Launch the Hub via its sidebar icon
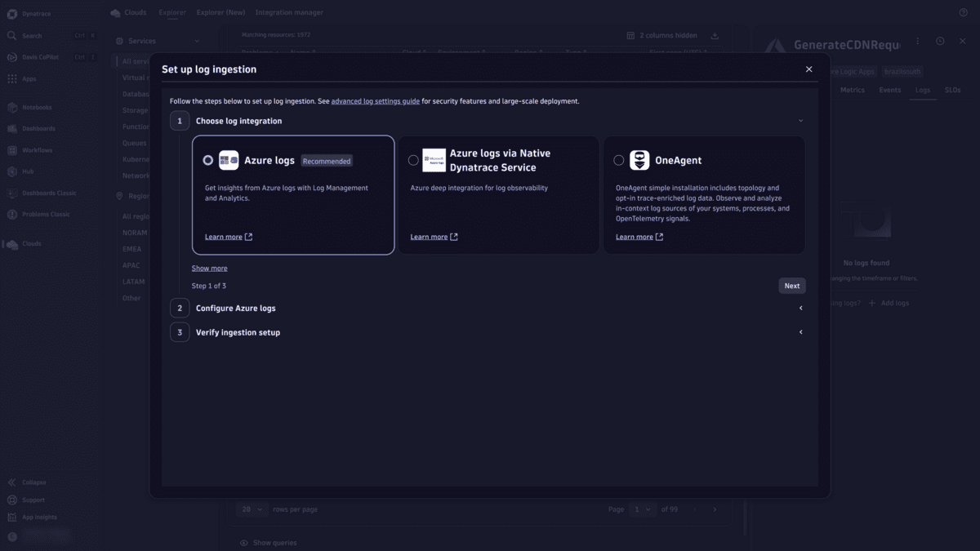Screen dimensions: 980x551 (x=11, y=171)
